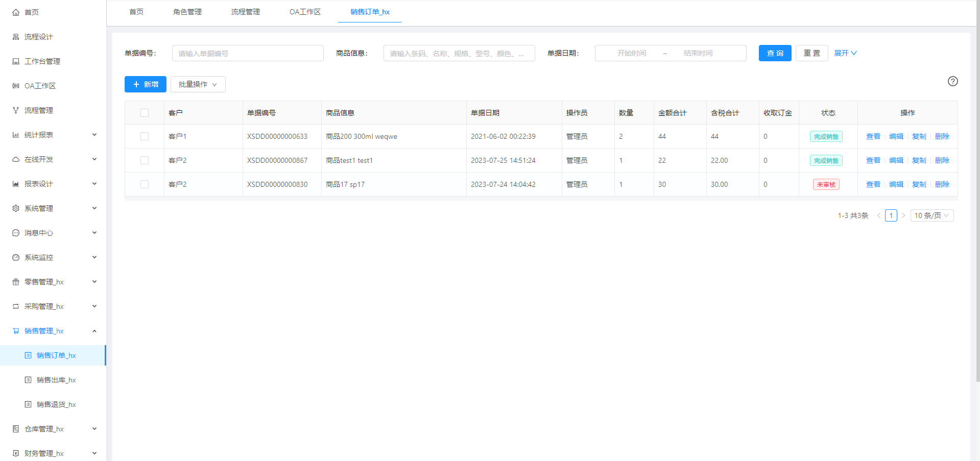Click the 采购管理_hx sidebar icon
980x461 pixels.
pos(16,306)
